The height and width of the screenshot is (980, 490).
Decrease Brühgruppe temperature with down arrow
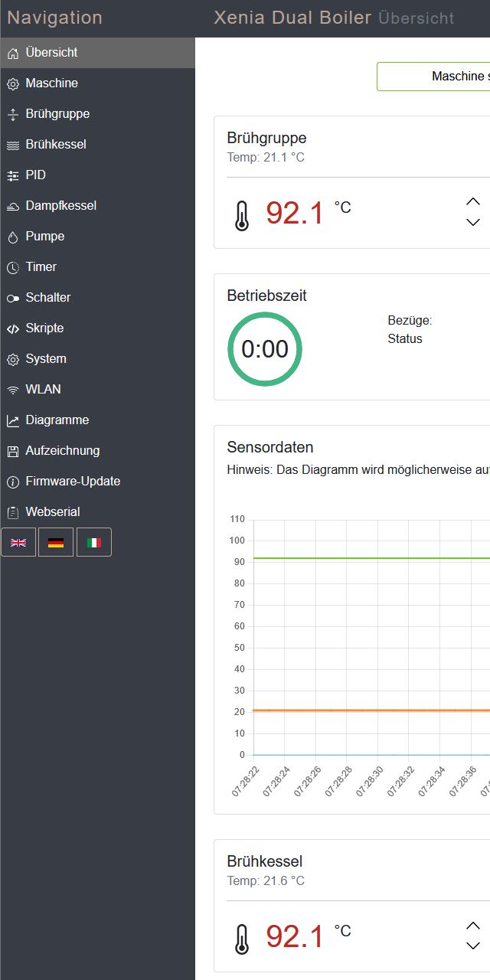click(x=473, y=222)
